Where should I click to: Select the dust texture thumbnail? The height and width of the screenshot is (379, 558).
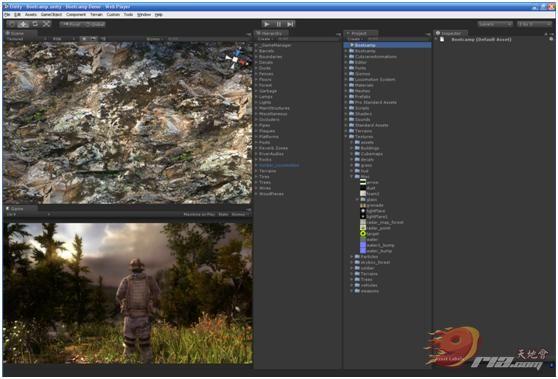click(x=363, y=188)
